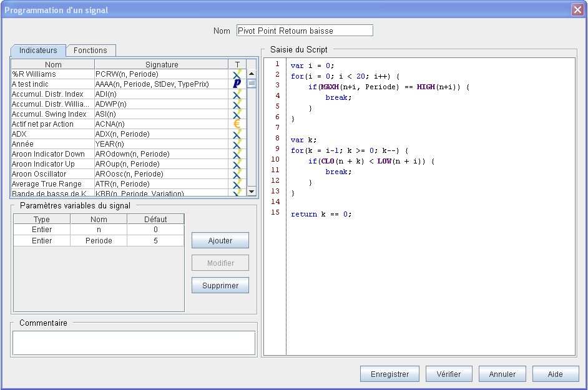This screenshot has width=588, height=390.
Task: Switch to the Fonctions tab
Action: [91, 51]
